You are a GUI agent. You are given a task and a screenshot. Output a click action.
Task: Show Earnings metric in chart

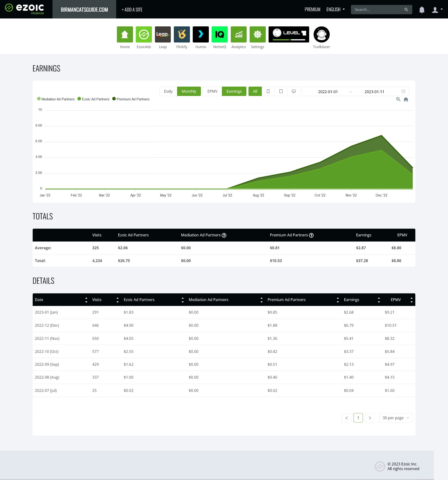point(234,91)
